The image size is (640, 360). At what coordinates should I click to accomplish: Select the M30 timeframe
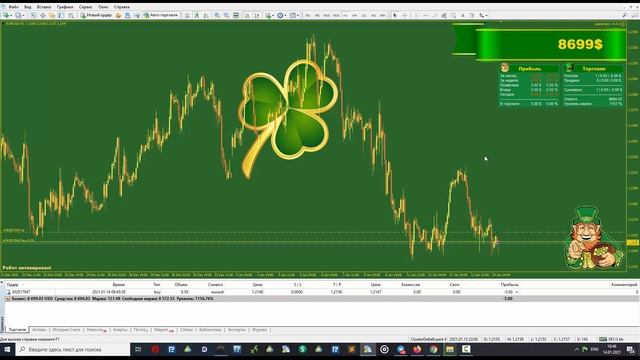336,15
